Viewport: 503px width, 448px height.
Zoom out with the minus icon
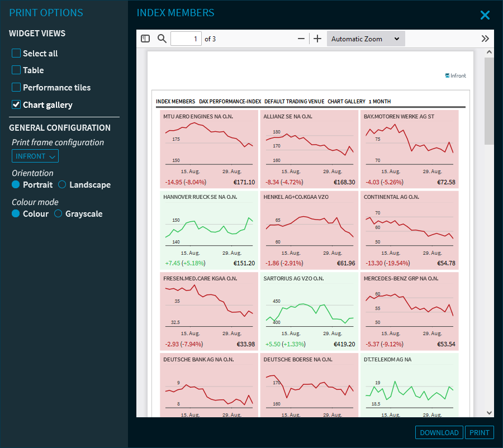[301, 39]
